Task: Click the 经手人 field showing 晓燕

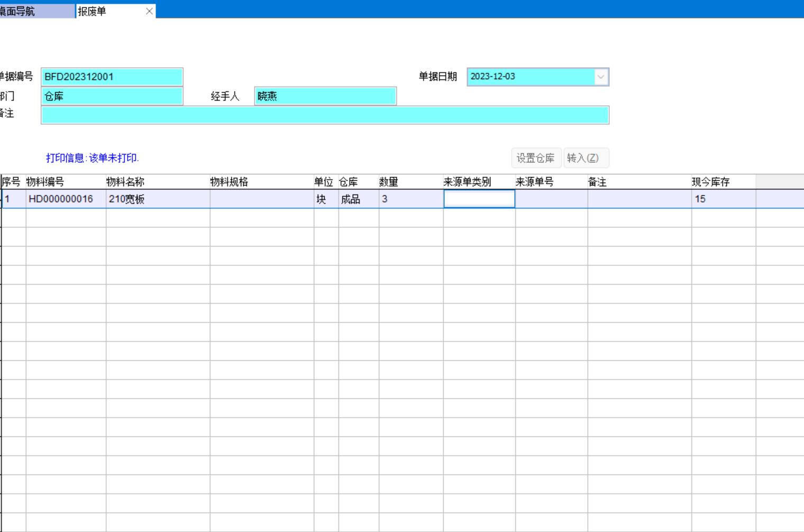Action: 325,96
